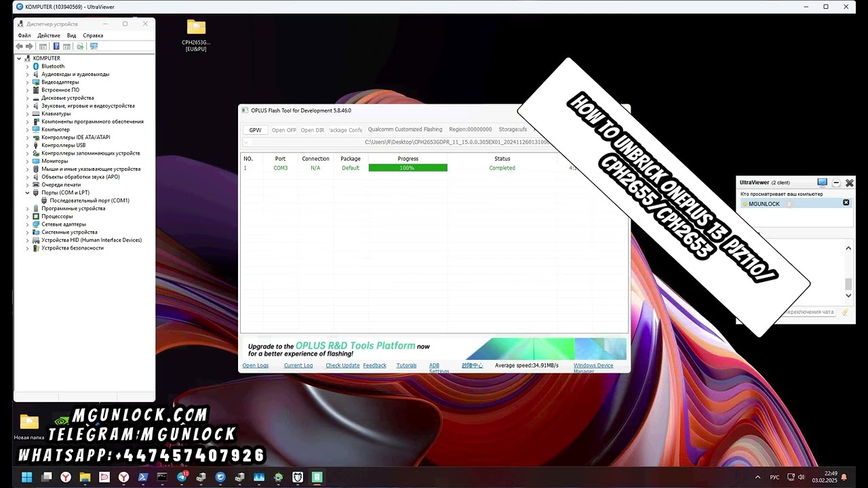Open the firmware path dropdown in Flash Tool
Screen dimensions: 868x488
coord(246,142)
